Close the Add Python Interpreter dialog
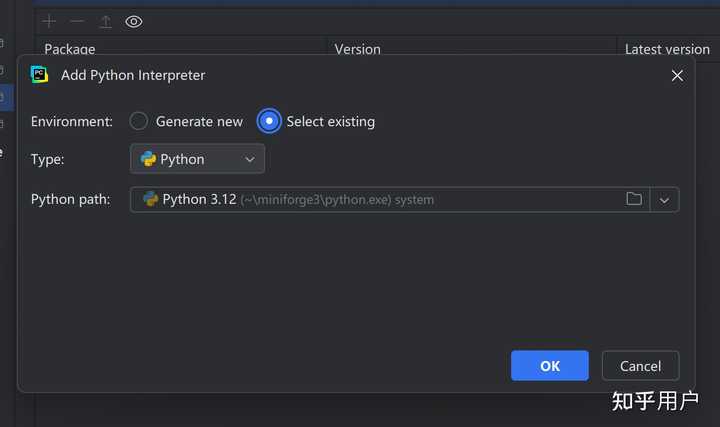720x427 pixels. tap(677, 76)
